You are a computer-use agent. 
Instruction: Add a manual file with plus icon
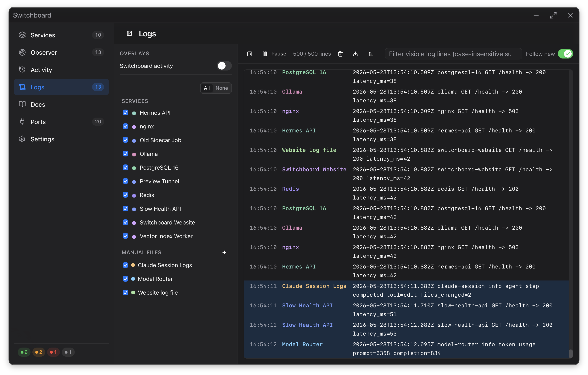click(224, 252)
